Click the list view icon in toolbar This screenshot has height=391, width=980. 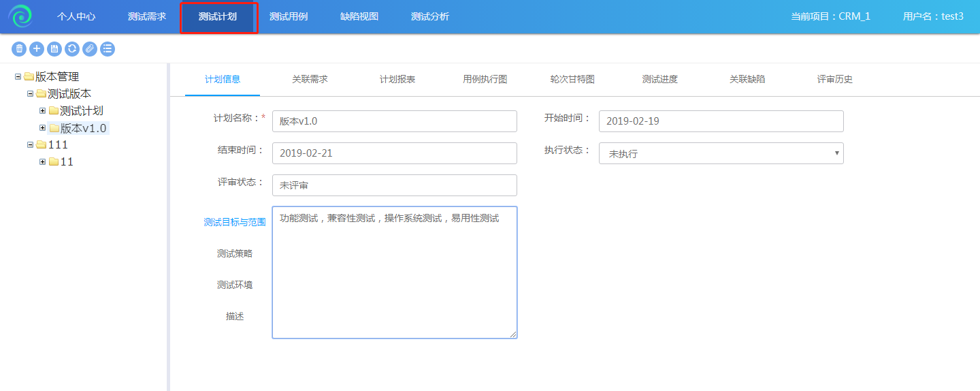108,48
